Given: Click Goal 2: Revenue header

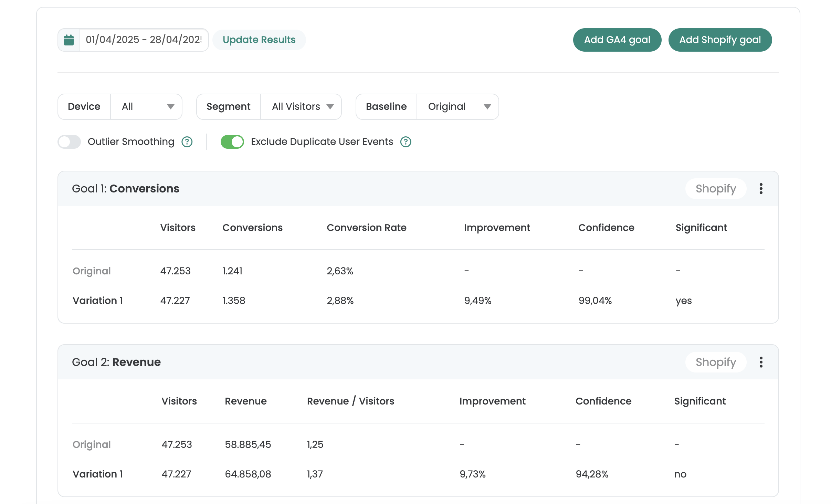Looking at the screenshot, I should pyautogui.click(x=116, y=362).
